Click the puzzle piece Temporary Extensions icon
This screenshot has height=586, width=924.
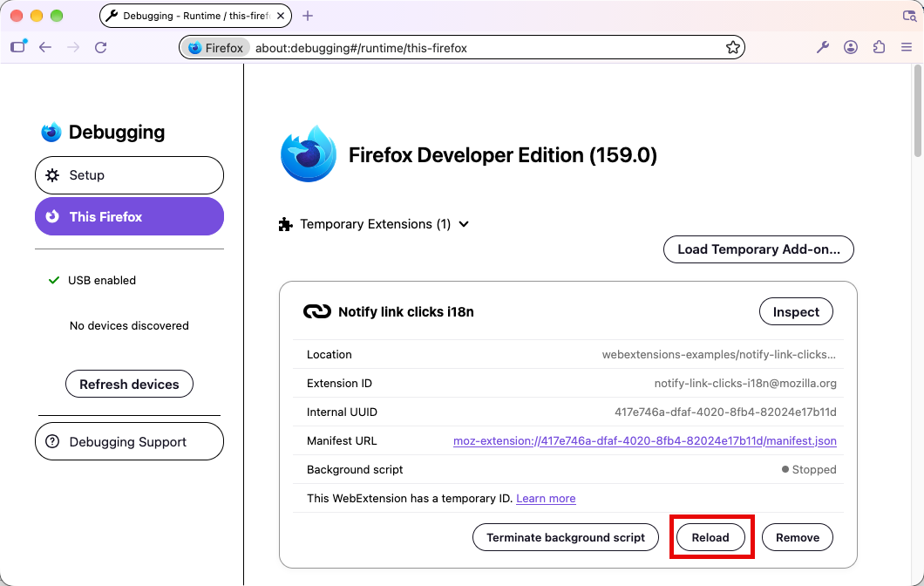pos(286,224)
